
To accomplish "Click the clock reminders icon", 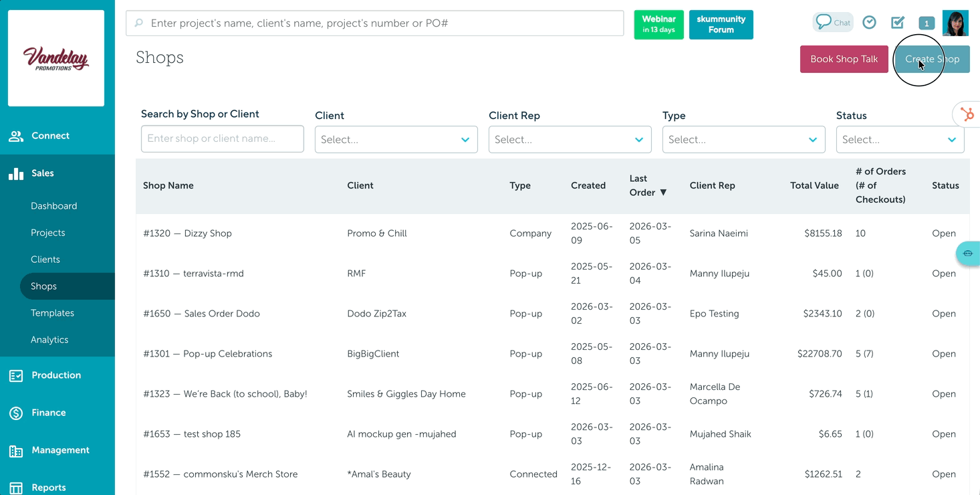I will click(869, 23).
